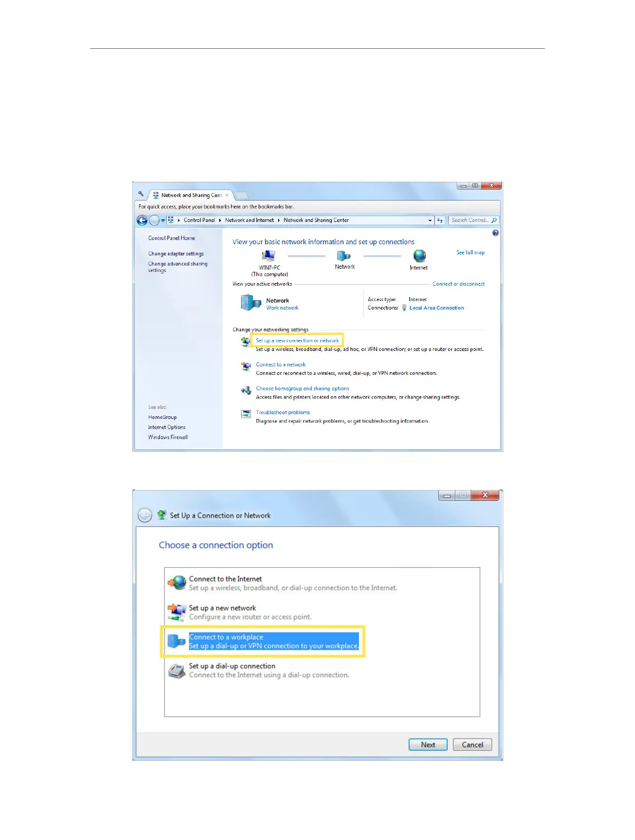Click the Next button
The height and width of the screenshot is (840, 635).
click(428, 745)
